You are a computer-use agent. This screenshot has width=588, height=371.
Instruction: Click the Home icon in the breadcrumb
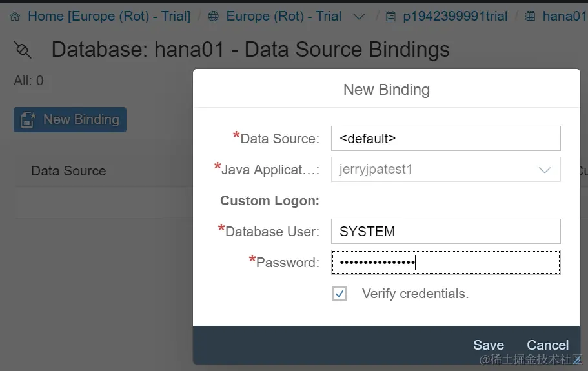[15, 17]
